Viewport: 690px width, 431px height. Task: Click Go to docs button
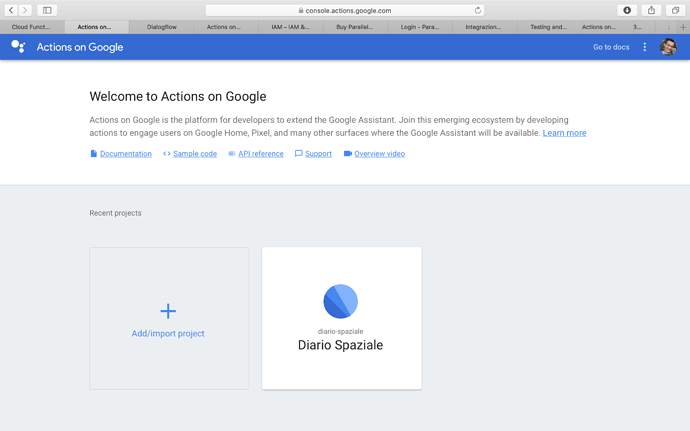point(611,47)
